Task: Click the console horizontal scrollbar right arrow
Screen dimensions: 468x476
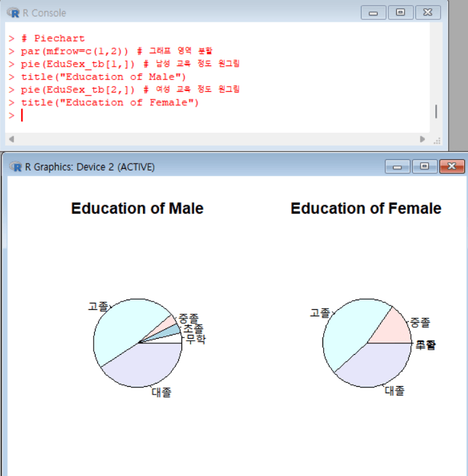Action: click(422, 139)
